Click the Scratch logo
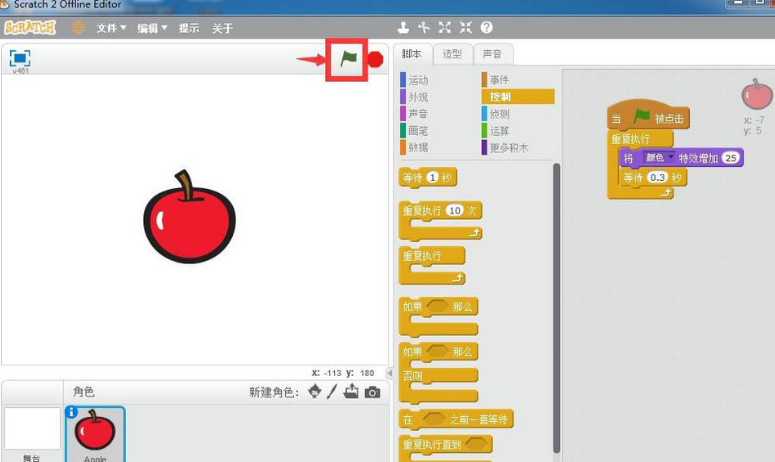 click(x=30, y=28)
